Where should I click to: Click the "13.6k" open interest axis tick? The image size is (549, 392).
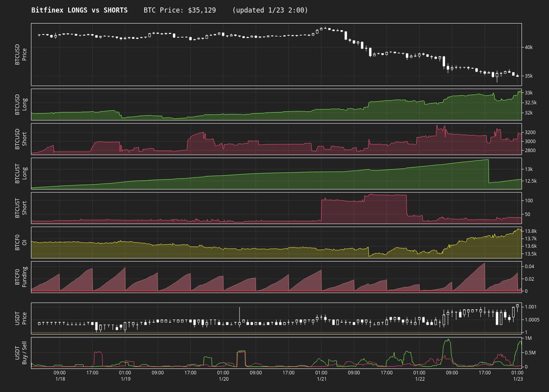[x=531, y=246]
